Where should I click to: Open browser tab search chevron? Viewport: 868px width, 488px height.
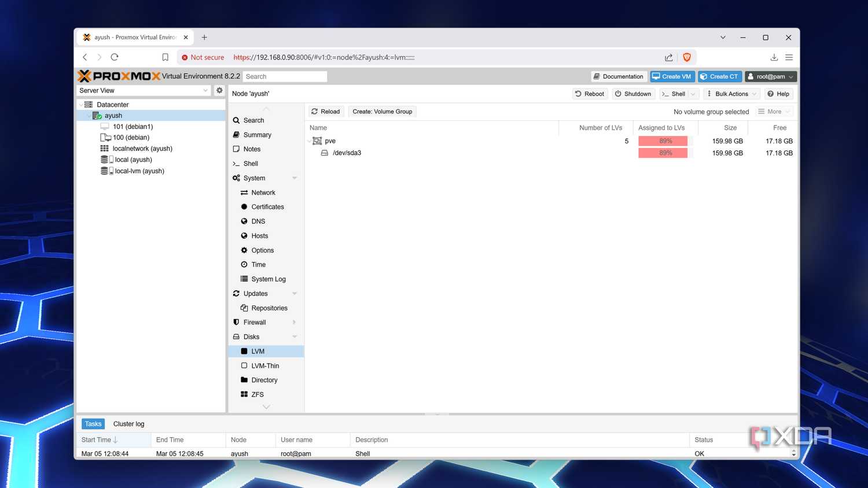click(723, 37)
